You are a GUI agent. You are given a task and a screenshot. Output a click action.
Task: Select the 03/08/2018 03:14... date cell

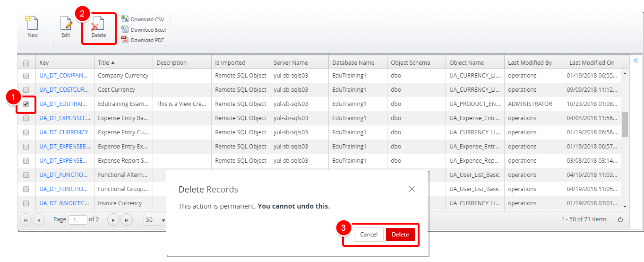click(592, 161)
